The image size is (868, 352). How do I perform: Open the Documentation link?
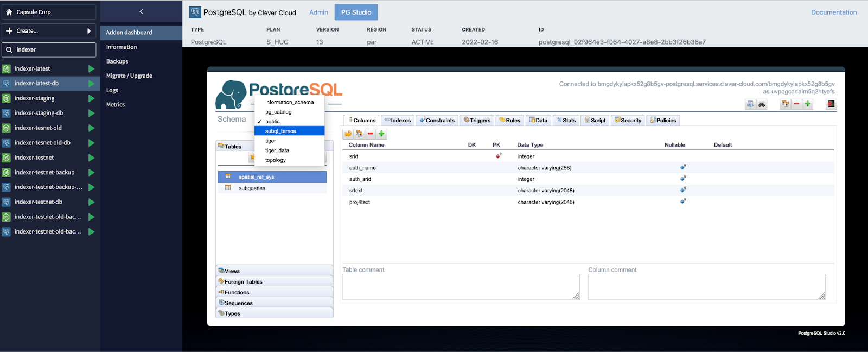[833, 12]
